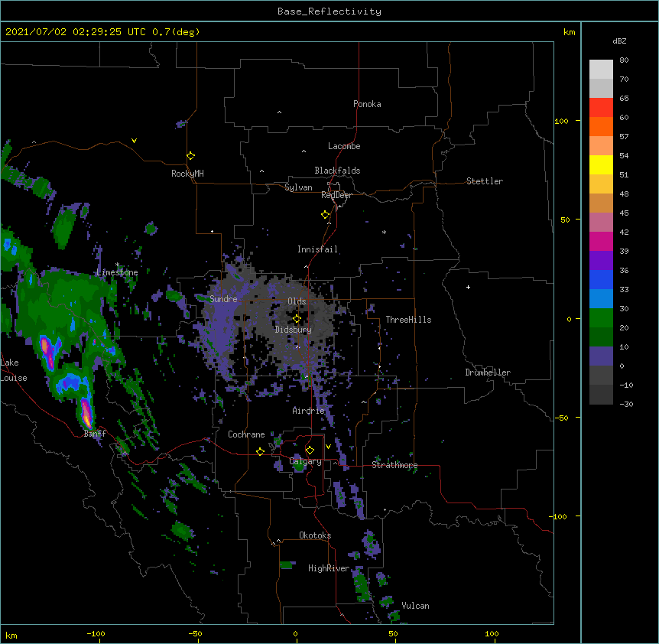Select the Airdrie label
Viewport: 659px width, 644px height.
point(308,411)
